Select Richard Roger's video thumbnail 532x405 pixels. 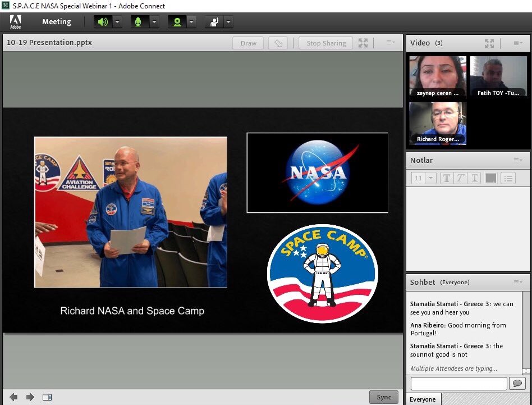[438, 124]
